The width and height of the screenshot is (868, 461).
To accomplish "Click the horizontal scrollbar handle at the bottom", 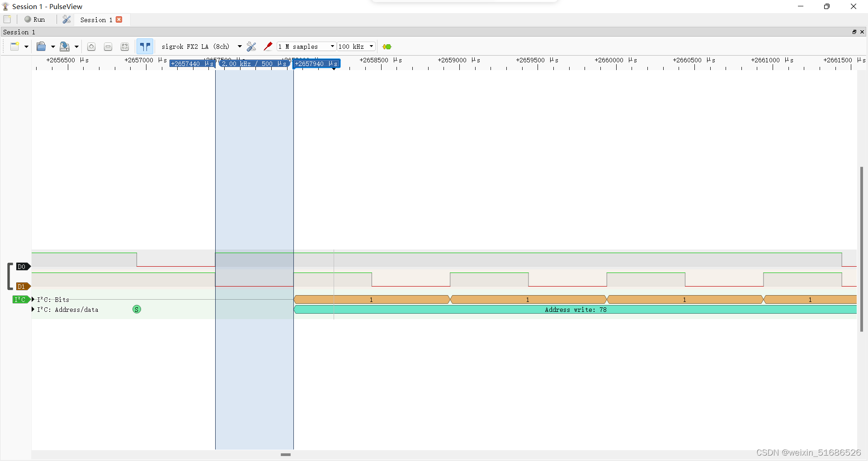I will coord(286,455).
